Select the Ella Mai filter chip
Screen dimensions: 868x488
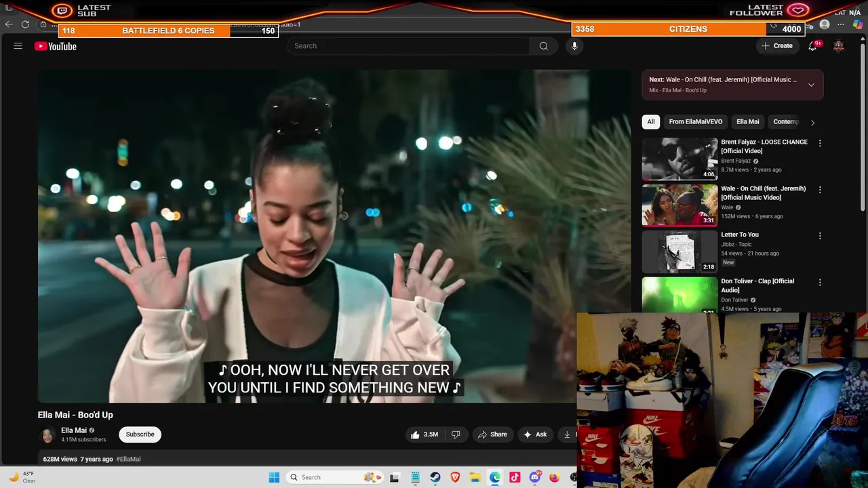coord(748,122)
